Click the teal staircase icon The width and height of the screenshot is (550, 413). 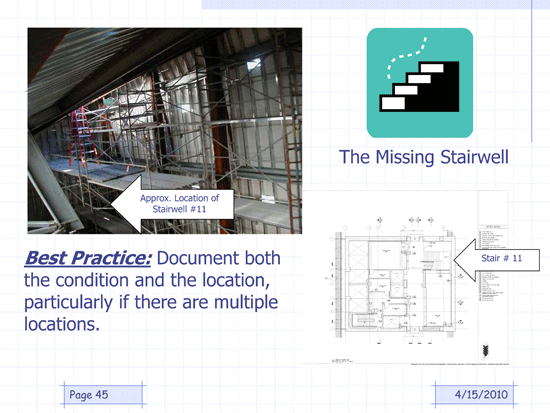pos(420,83)
